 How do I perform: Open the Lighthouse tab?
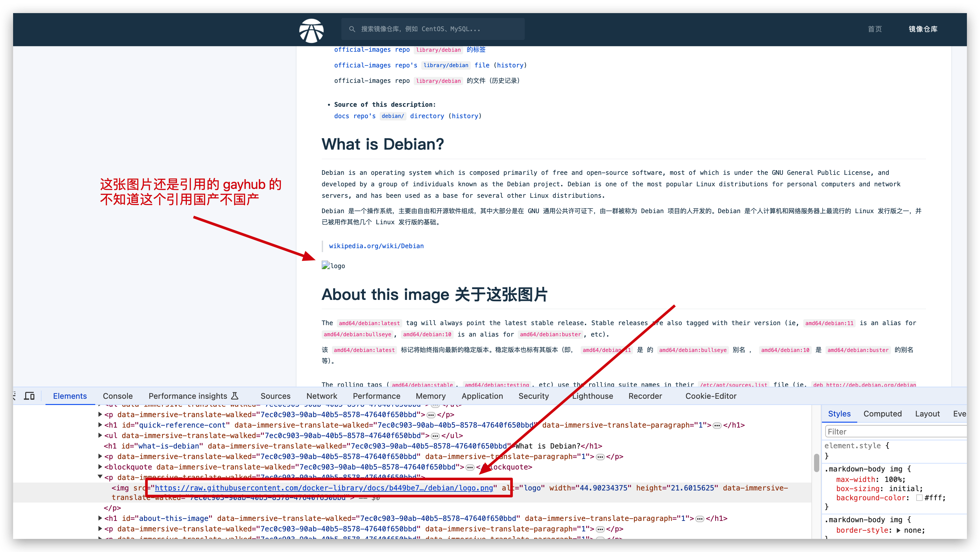coord(592,396)
